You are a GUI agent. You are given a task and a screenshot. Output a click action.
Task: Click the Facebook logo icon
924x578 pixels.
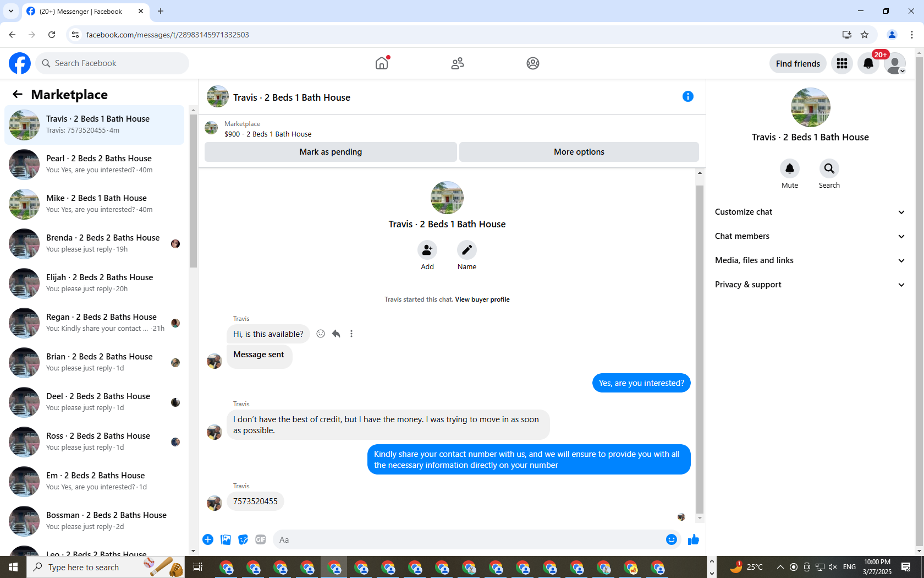click(x=20, y=63)
